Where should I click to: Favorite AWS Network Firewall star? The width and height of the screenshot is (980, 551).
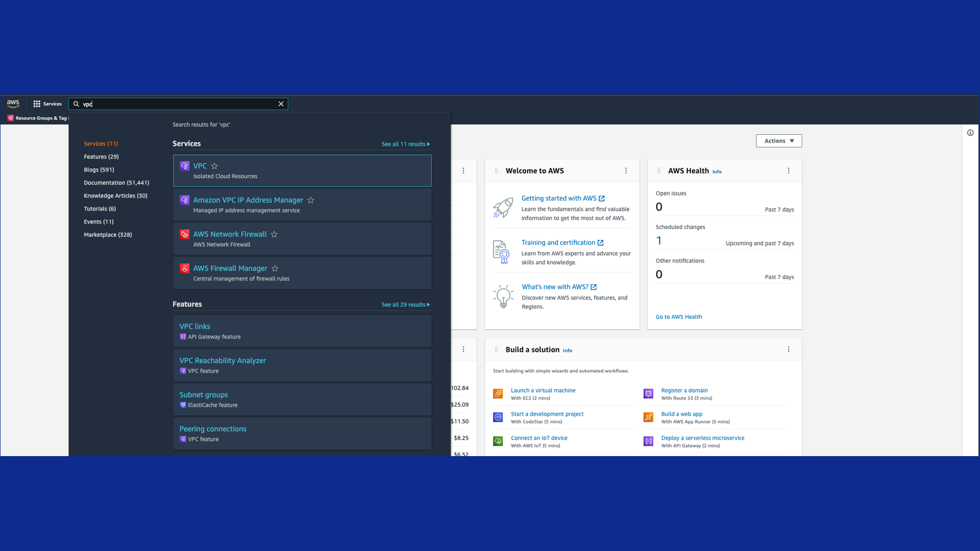pyautogui.click(x=274, y=234)
